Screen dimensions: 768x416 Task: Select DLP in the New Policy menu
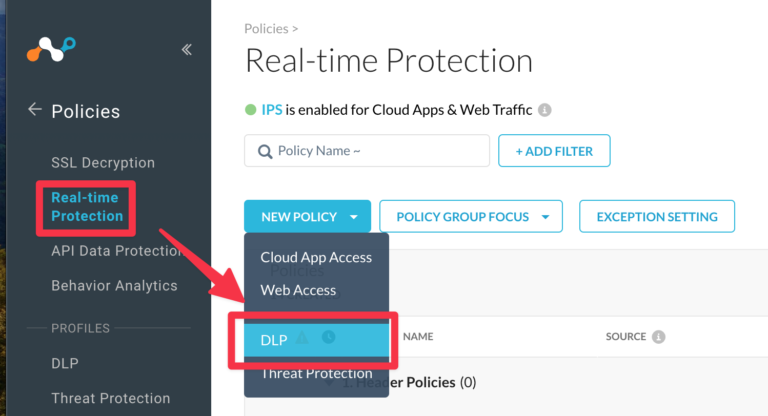pos(316,340)
